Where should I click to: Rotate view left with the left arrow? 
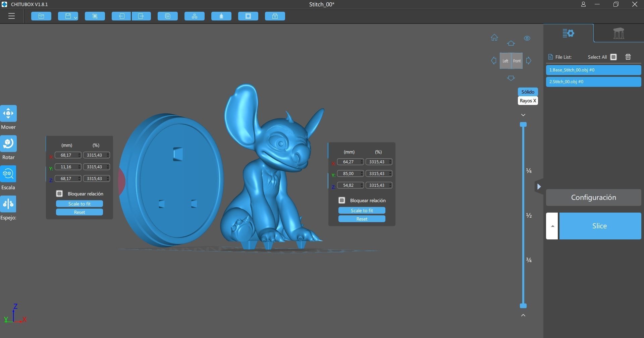click(x=494, y=61)
